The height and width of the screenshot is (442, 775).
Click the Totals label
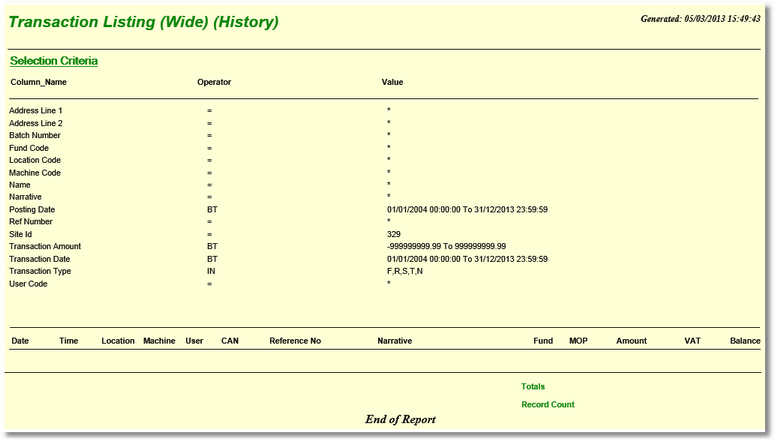point(533,386)
